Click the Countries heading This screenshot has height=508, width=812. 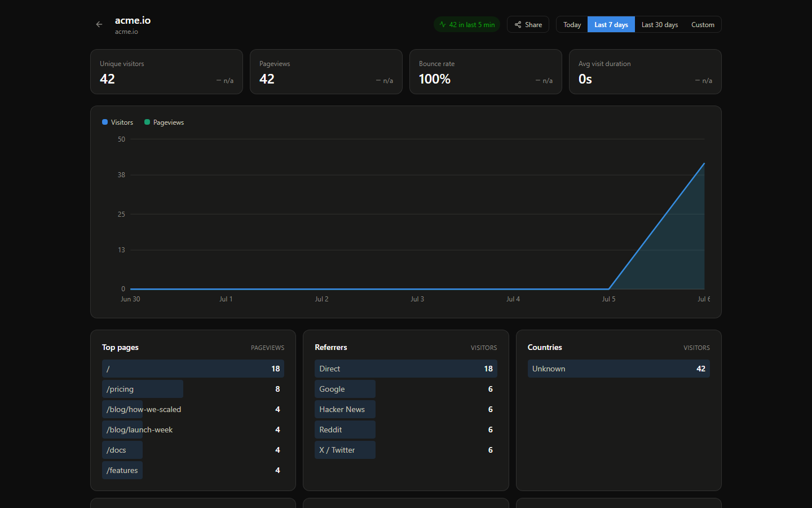tap(545, 347)
